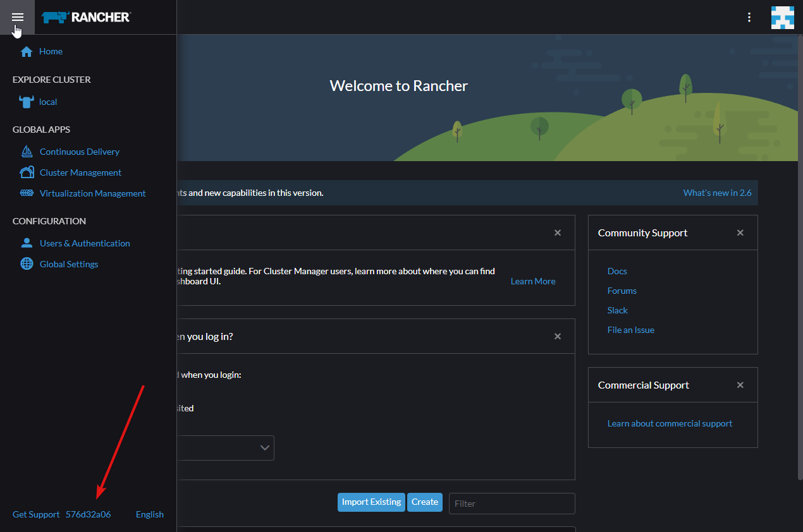Go to Home in the side menu

click(51, 51)
